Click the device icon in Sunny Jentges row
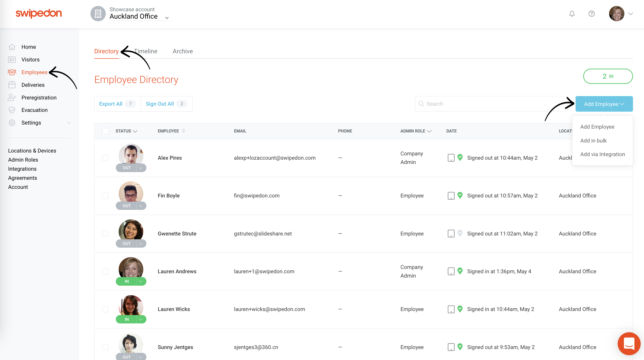644x360 pixels. pyautogui.click(x=451, y=347)
